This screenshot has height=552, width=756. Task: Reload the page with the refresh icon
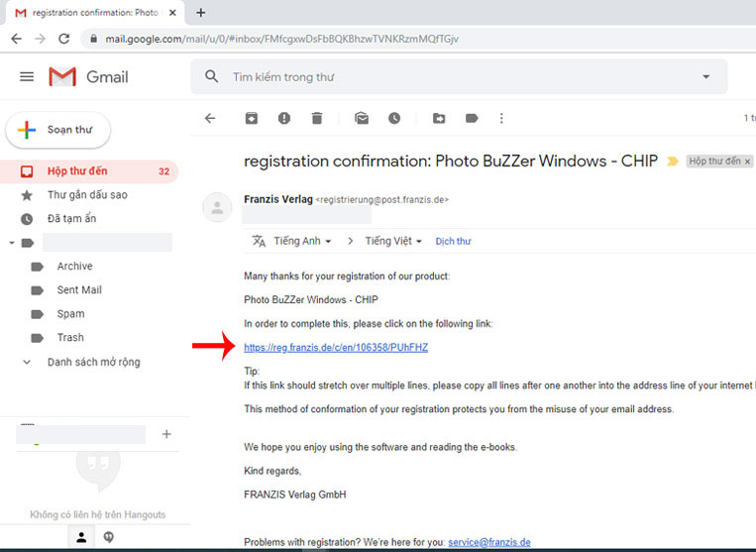tap(64, 39)
